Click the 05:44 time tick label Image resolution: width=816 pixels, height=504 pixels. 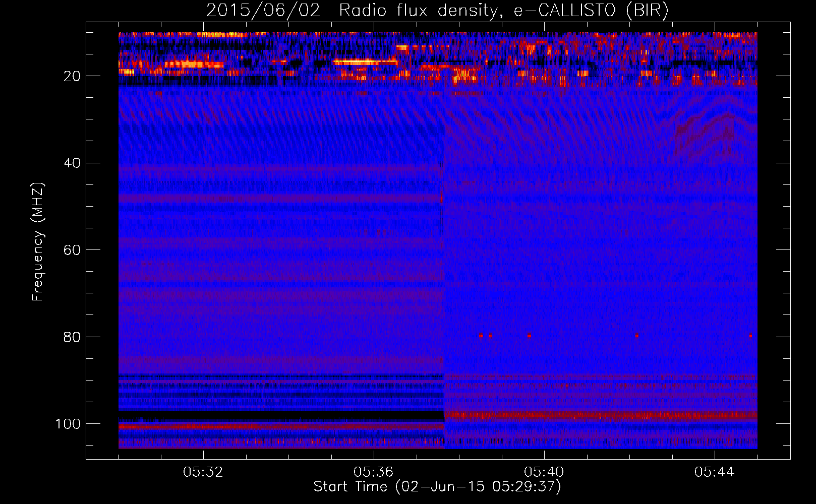715,472
